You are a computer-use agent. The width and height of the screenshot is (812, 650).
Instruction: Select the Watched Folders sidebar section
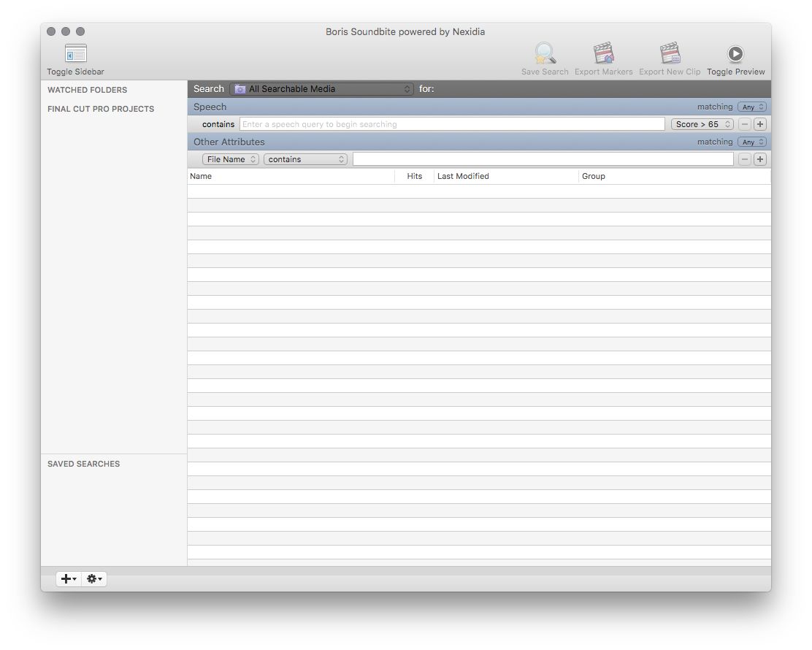pyautogui.click(x=87, y=90)
